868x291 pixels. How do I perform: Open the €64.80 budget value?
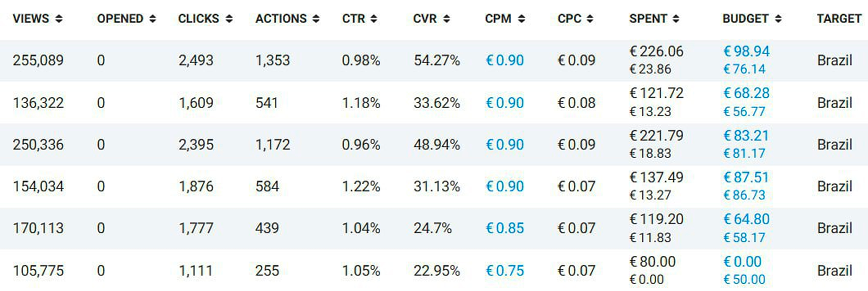coord(746,219)
